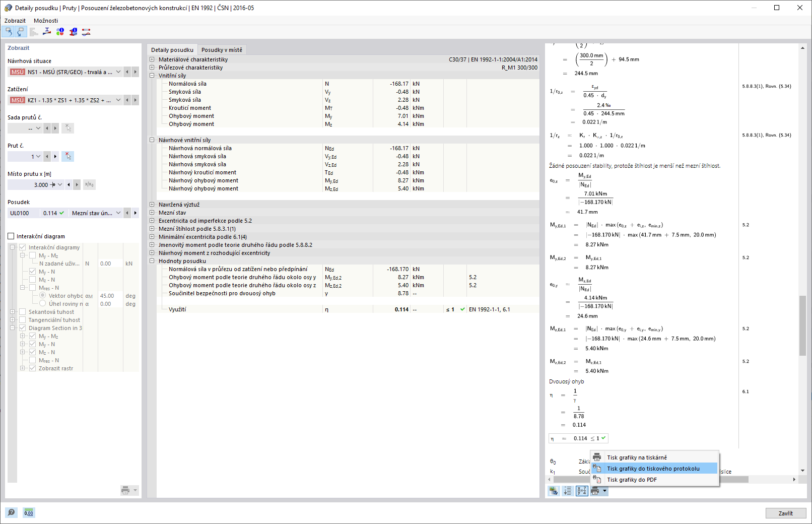The width and height of the screenshot is (812, 524).
Task: Click the sorted list icon below formulas
Action: coord(568,491)
